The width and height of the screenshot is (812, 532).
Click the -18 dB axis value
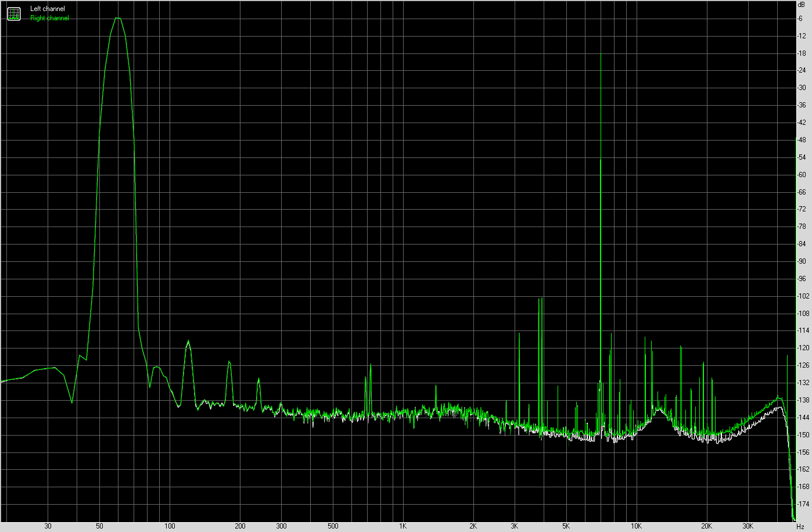click(802, 53)
